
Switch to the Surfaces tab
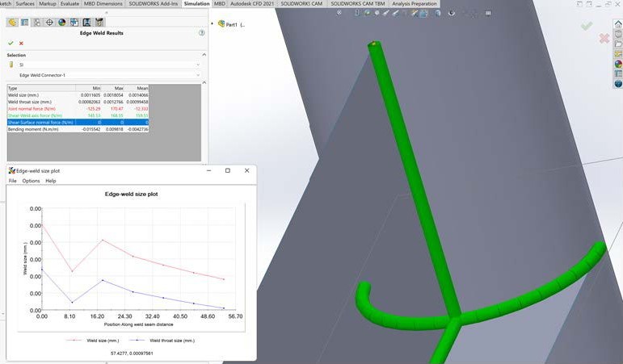(x=25, y=3)
